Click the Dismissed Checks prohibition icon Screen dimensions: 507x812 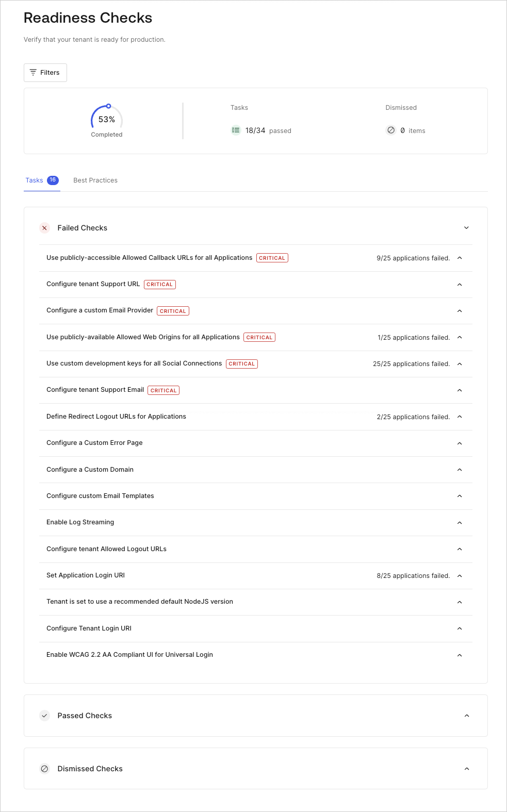(44, 769)
